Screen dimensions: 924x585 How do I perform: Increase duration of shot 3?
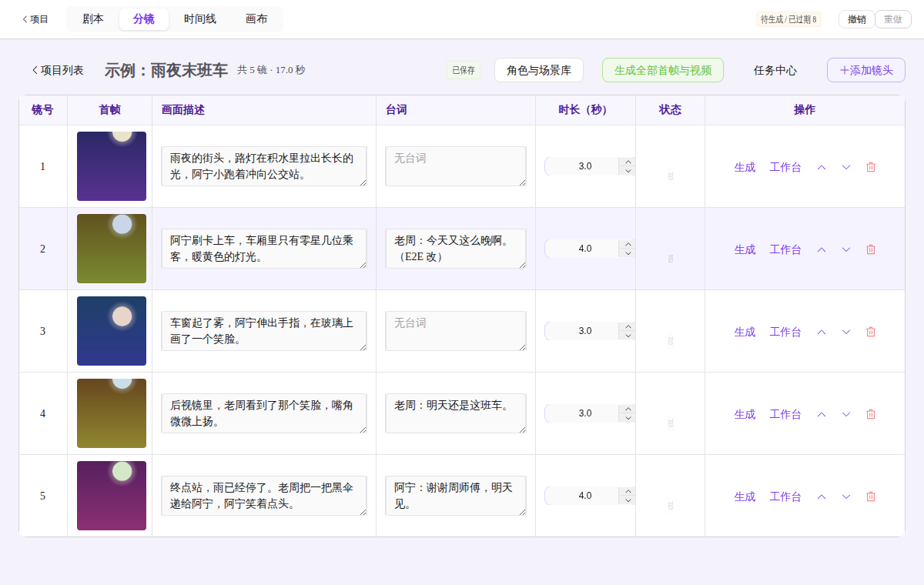click(628, 326)
